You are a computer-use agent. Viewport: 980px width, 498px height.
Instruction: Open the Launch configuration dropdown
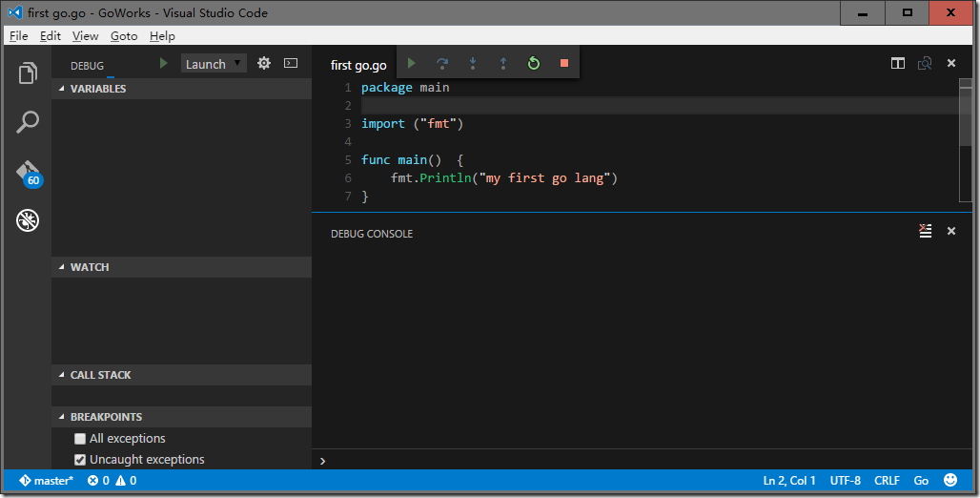pos(214,64)
